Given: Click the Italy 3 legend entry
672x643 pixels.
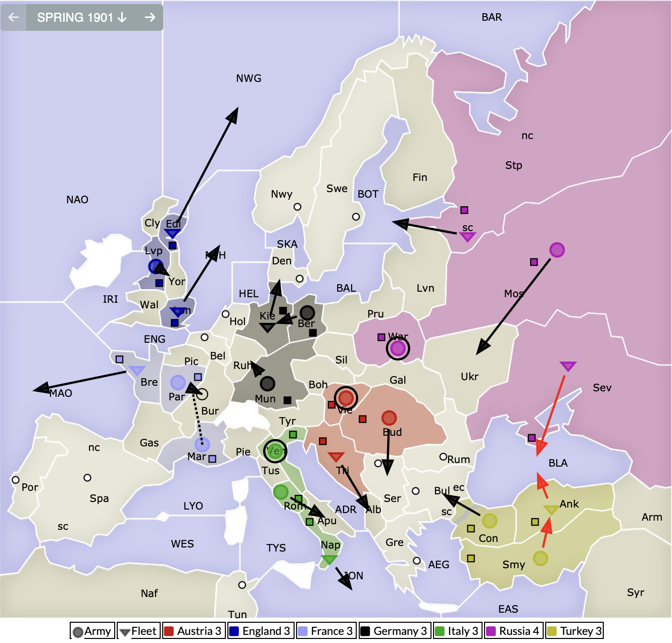Looking at the screenshot, I should [x=458, y=631].
